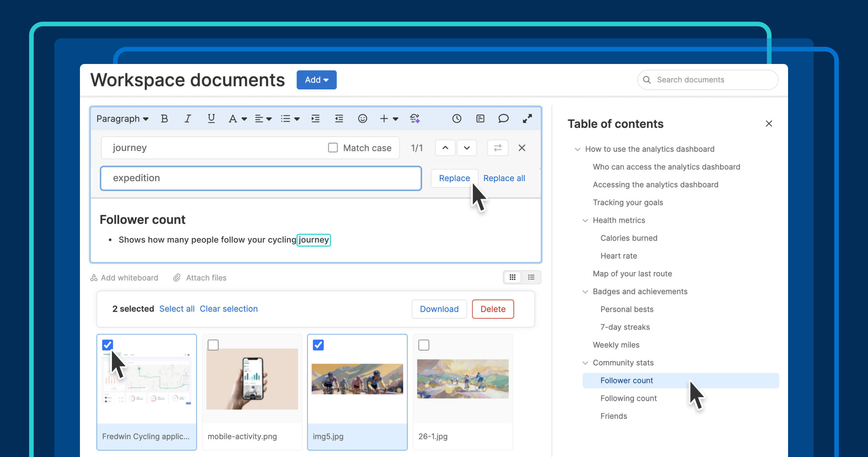
Task: Open the list style dropdown
Action: point(290,119)
